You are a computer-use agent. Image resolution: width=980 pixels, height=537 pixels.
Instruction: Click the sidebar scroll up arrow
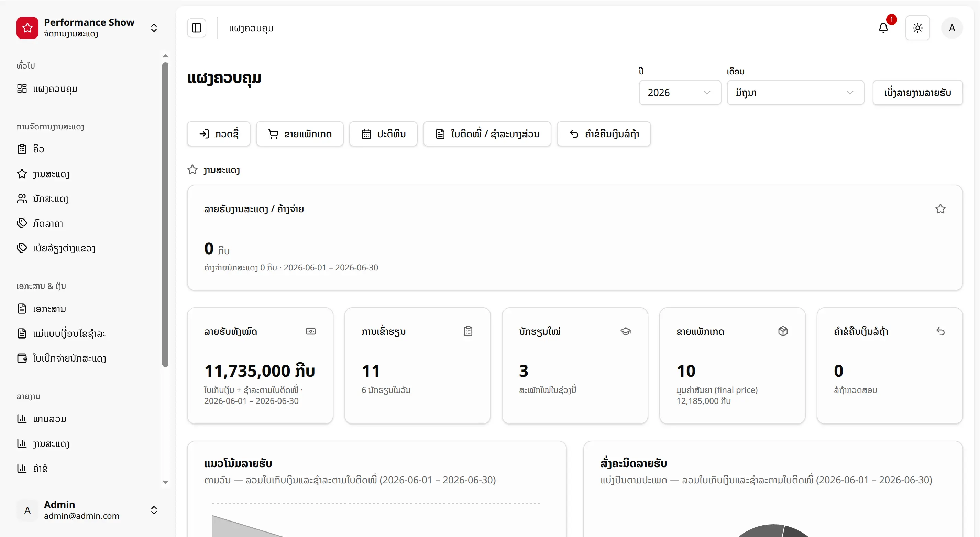click(x=165, y=56)
